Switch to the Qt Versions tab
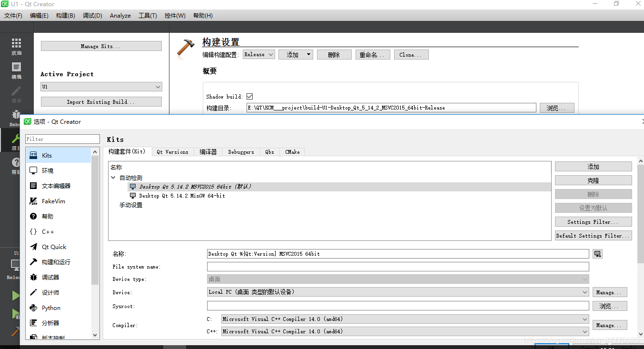The height and width of the screenshot is (349, 644). (x=172, y=152)
